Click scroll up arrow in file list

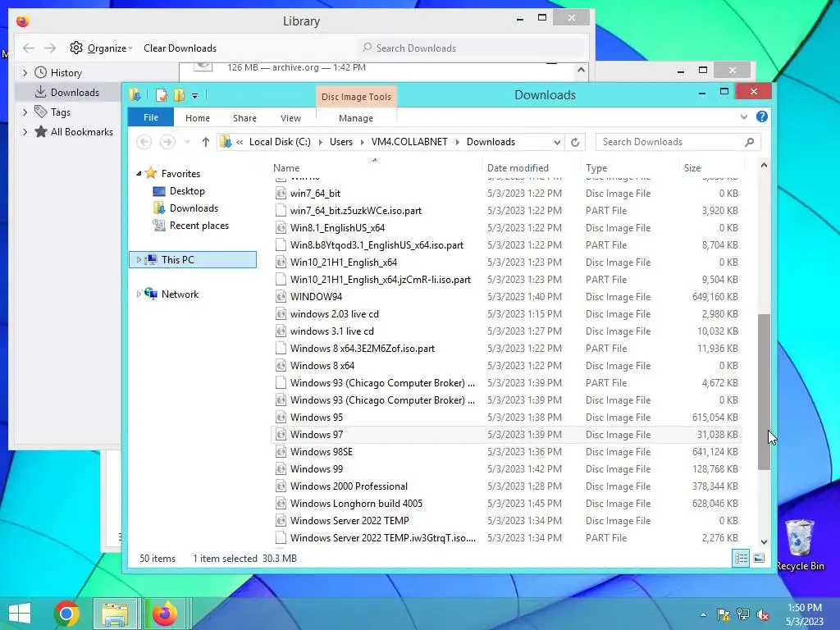tap(764, 166)
